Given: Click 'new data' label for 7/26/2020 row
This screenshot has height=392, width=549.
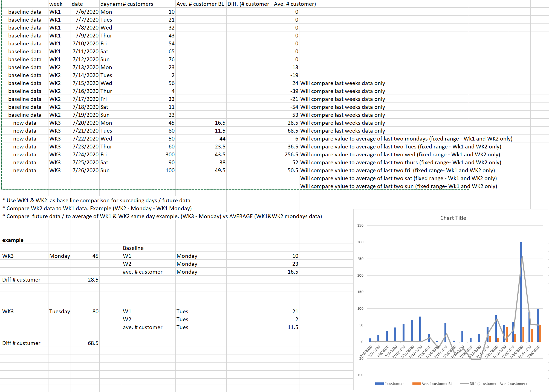Looking at the screenshot, I should [25, 170].
